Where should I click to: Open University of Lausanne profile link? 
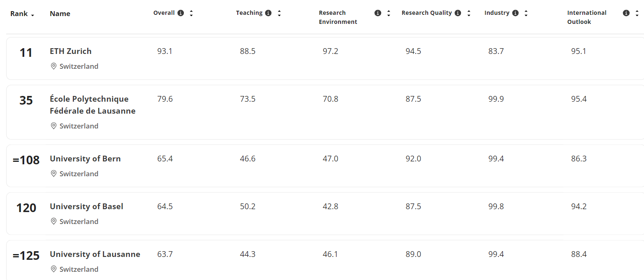click(95, 254)
